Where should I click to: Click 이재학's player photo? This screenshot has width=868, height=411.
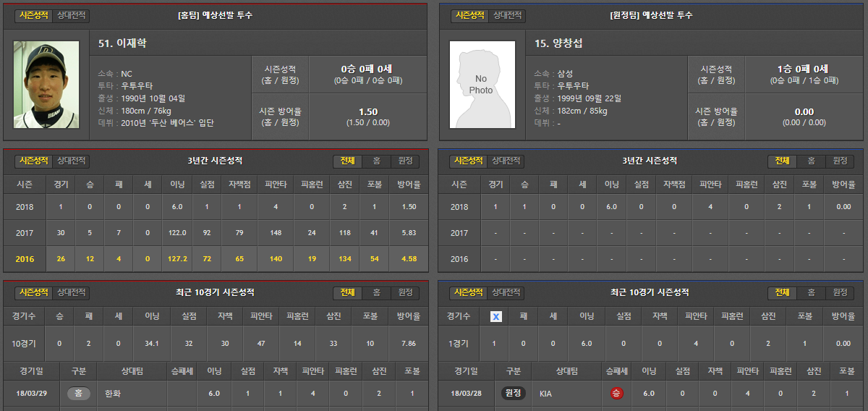(x=46, y=85)
